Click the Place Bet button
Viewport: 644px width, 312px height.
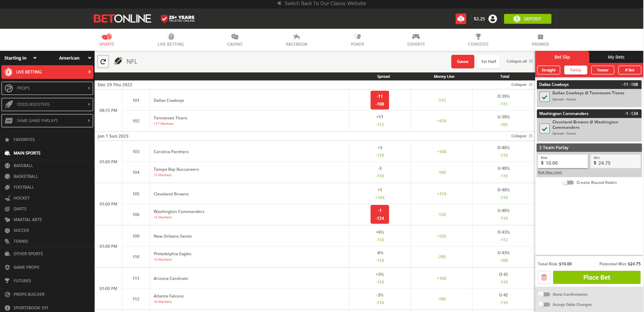(x=597, y=277)
